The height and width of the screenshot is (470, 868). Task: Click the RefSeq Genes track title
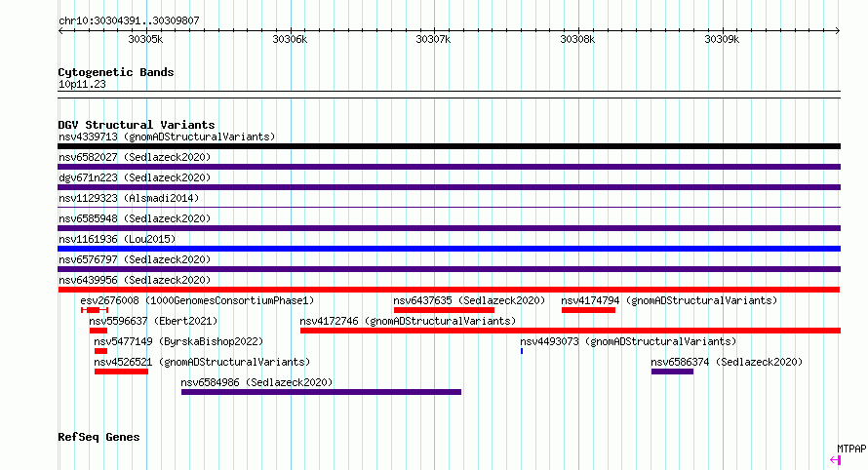pos(99,437)
